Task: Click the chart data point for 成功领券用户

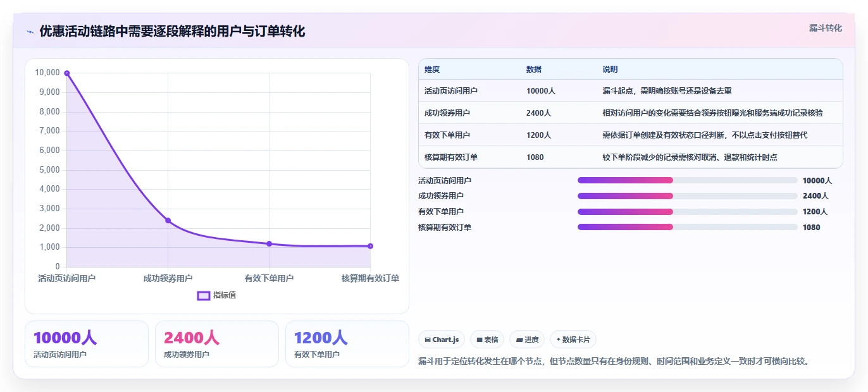Action: [x=168, y=221]
